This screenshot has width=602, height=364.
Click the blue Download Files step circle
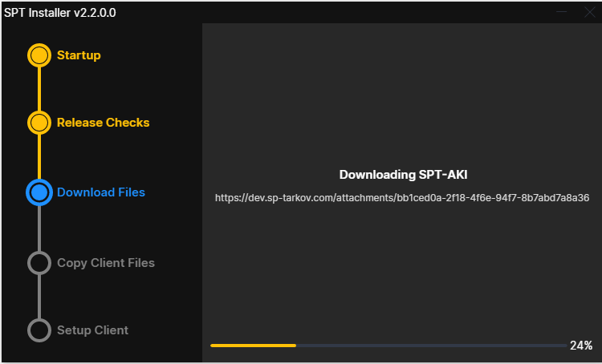click(x=39, y=192)
